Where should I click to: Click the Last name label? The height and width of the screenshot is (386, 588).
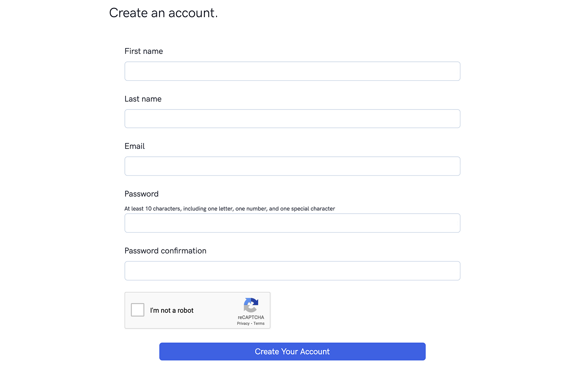[x=143, y=99]
